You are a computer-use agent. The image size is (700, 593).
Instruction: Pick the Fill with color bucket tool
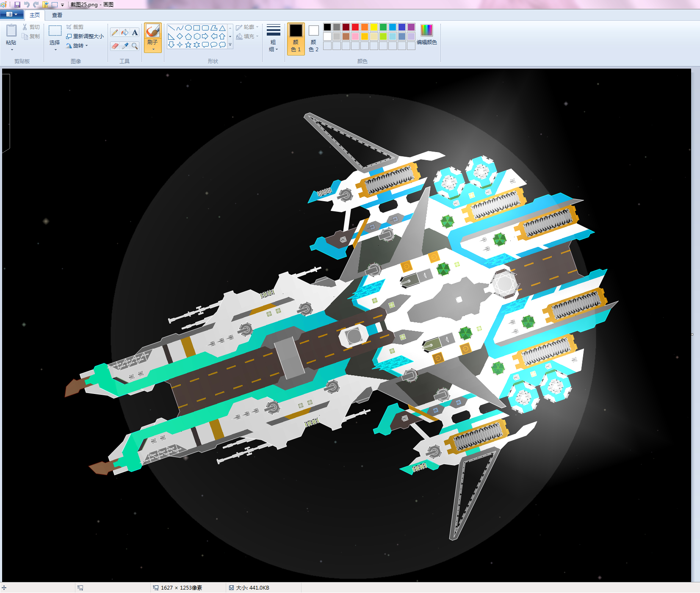125,33
